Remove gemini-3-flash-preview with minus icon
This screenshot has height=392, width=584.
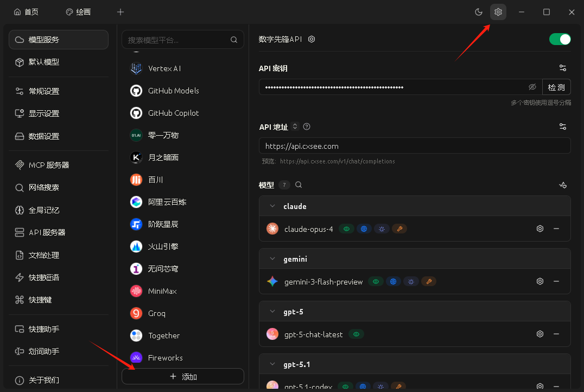(x=556, y=281)
